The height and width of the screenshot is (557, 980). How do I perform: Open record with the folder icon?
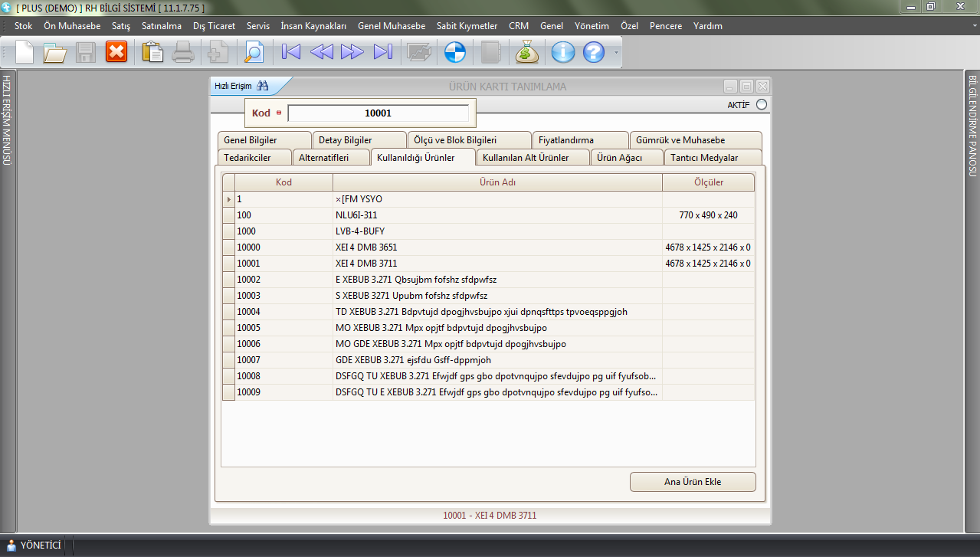pos(55,52)
